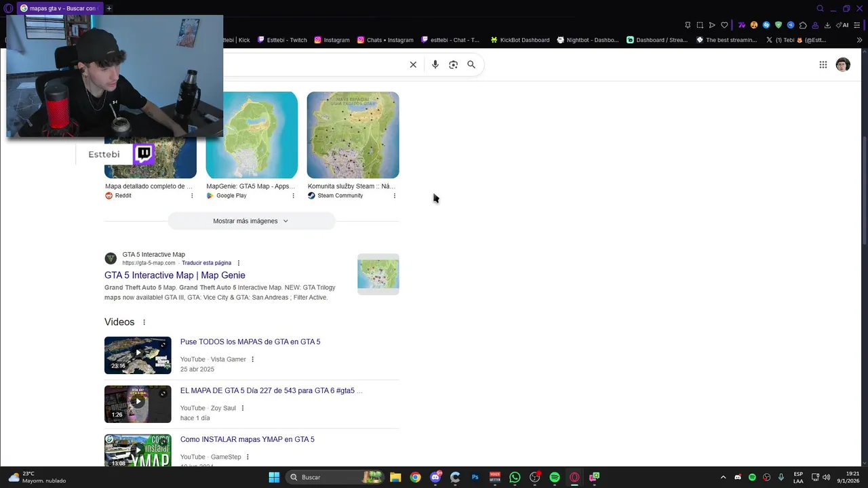Open the Google account avatar

(843, 64)
